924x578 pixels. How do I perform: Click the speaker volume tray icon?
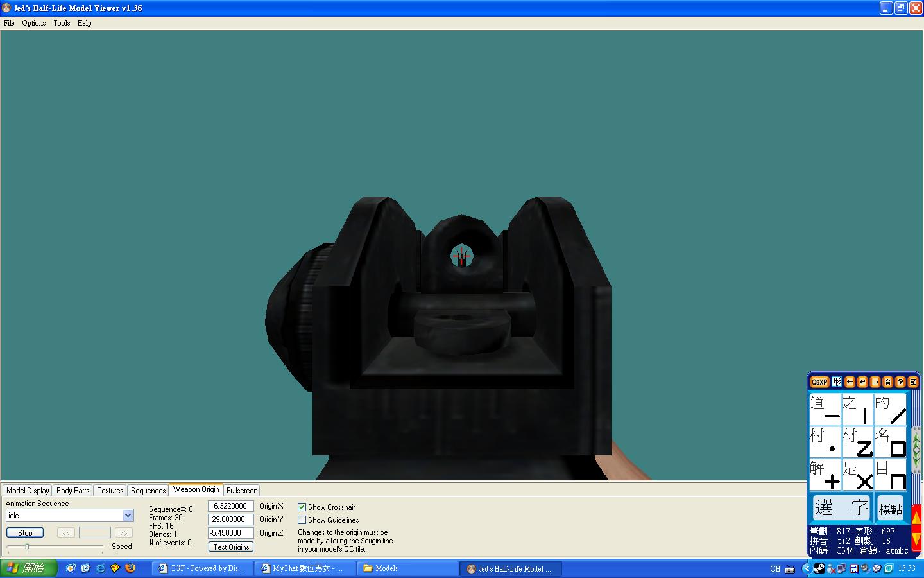(865, 568)
